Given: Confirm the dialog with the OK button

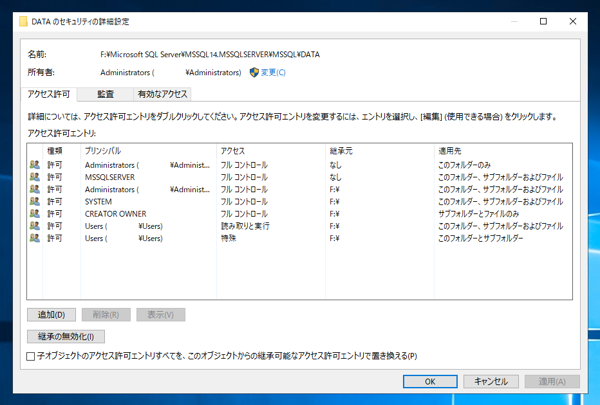Looking at the screenshot, I should coord(430,382).
